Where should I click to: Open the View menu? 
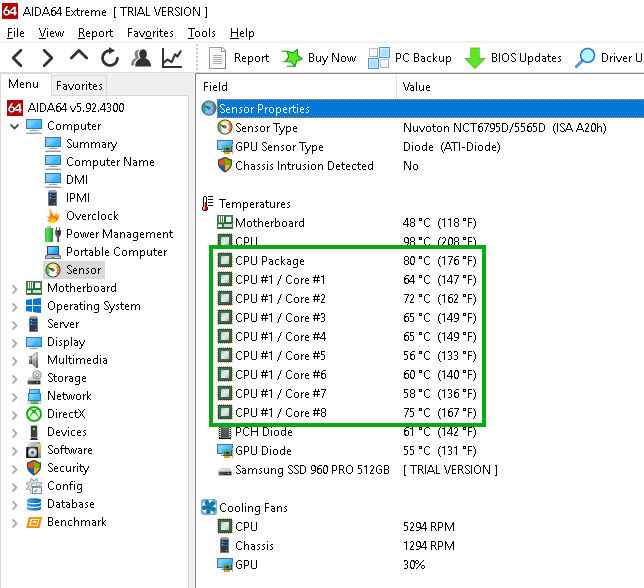click(x=51, y=33)
